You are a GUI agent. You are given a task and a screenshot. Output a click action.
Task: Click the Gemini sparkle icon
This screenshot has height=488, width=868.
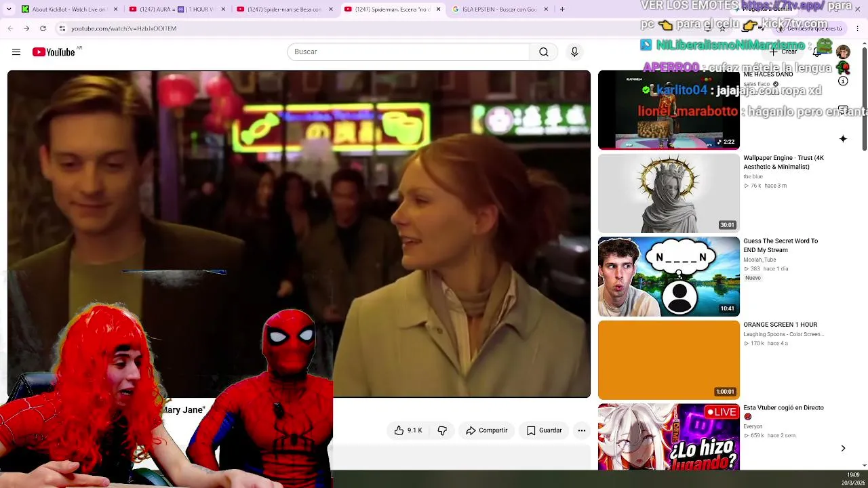pos(843,139)
